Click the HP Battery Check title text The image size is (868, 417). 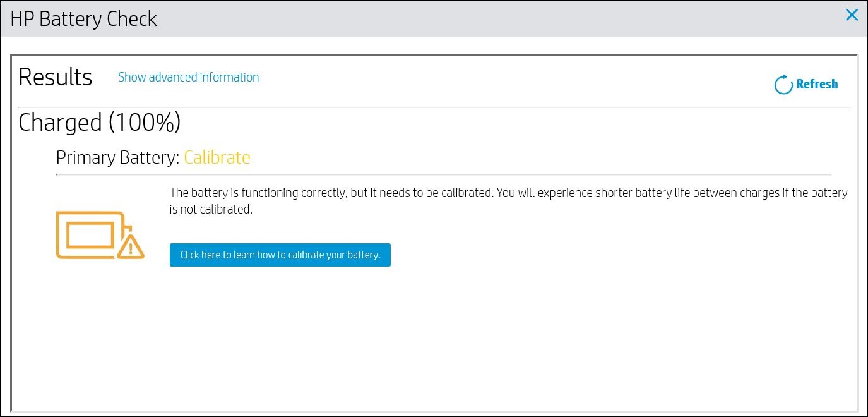tap(84, 19)
